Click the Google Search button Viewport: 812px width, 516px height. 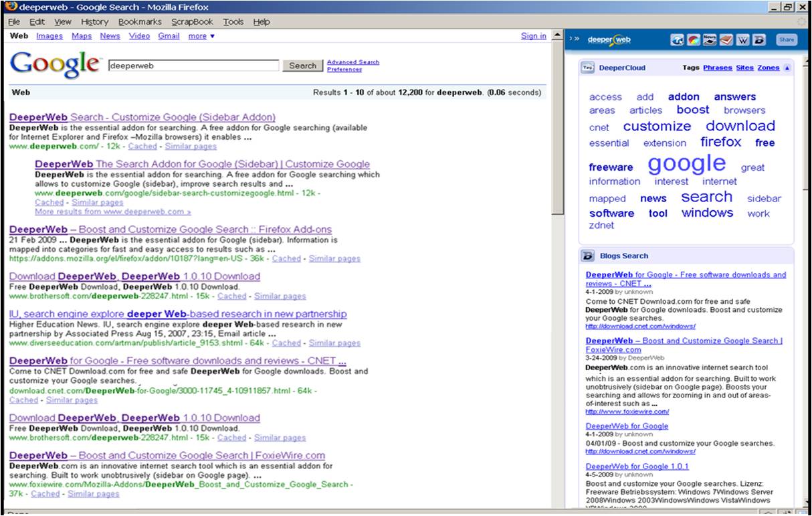[x=302, y=66]
